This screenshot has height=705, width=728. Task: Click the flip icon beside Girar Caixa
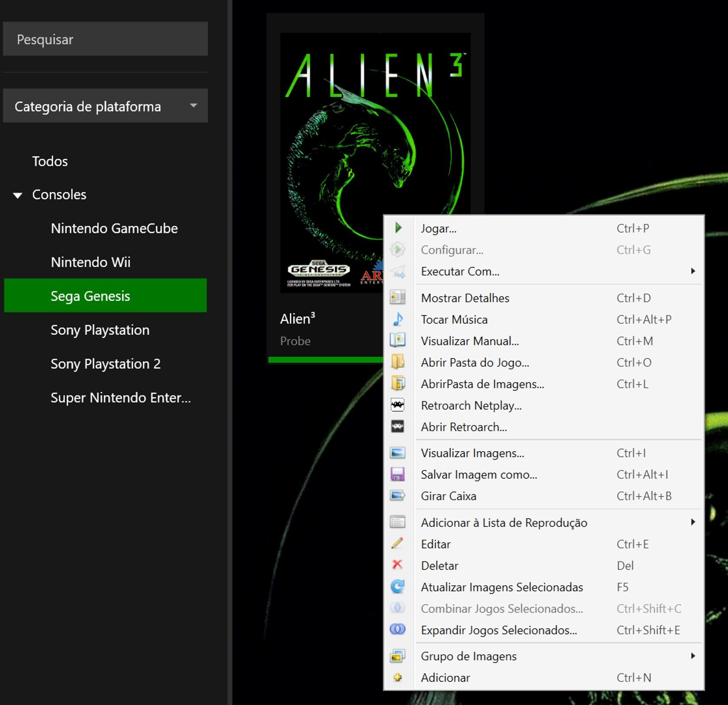click(x=397, y=495)
